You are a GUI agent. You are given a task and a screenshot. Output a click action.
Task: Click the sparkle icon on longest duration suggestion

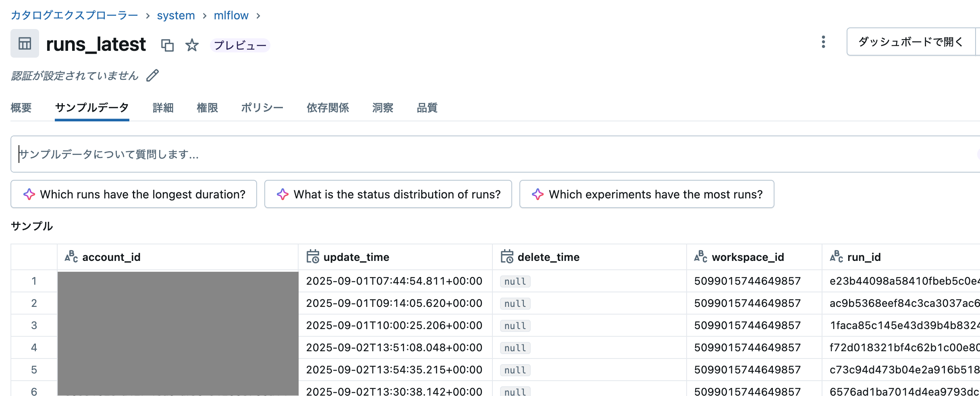(x=29, y=194)
